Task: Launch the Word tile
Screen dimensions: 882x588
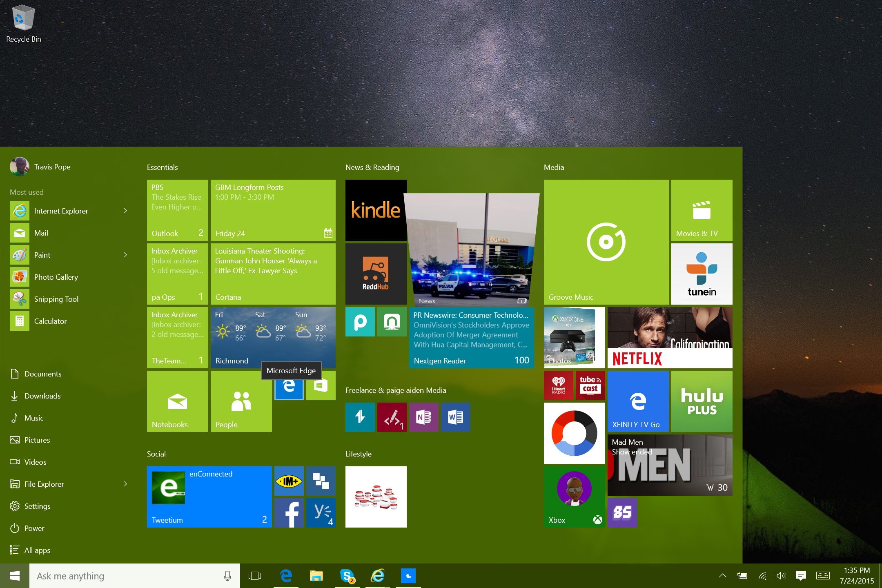Action: click(x=455, y=417)
